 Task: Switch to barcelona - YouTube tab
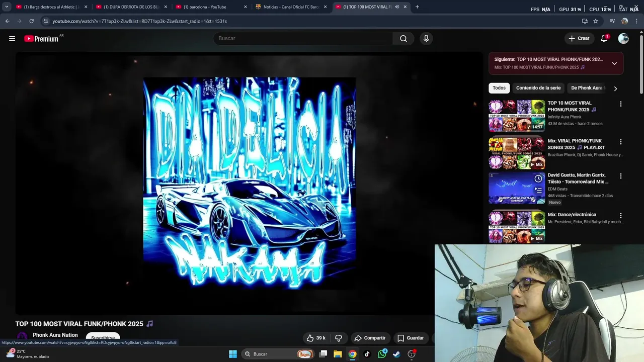[x=210, y=7]
